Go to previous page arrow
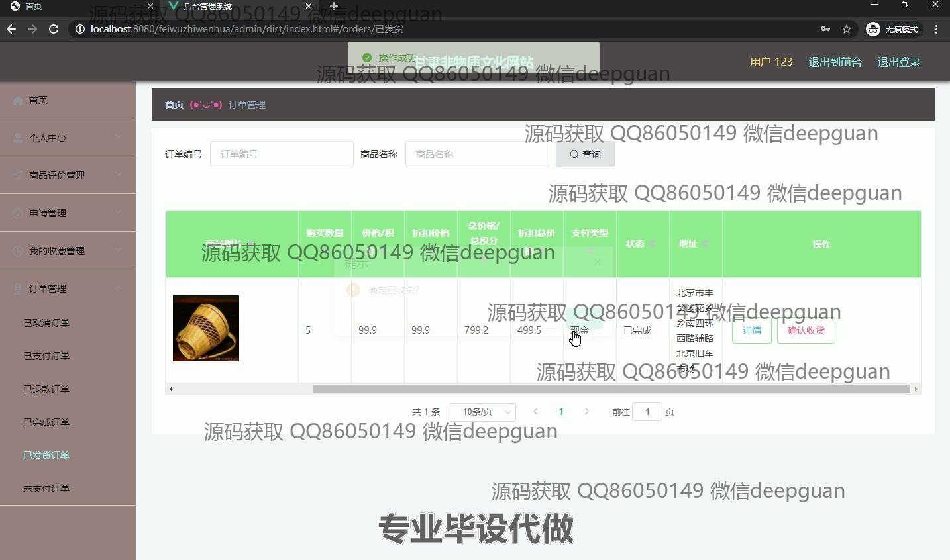The width and height of the screenshot is (950, 560). click(535, 412)
